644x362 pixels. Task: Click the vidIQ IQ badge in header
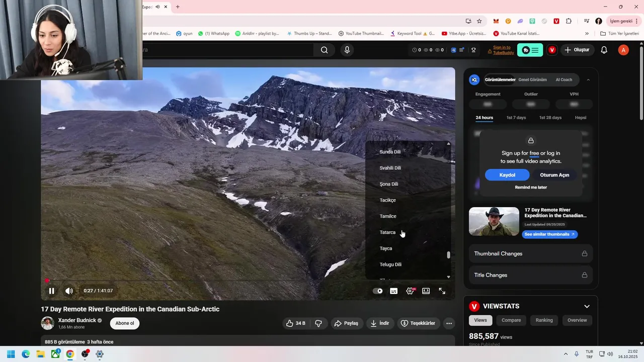(454, 50)
